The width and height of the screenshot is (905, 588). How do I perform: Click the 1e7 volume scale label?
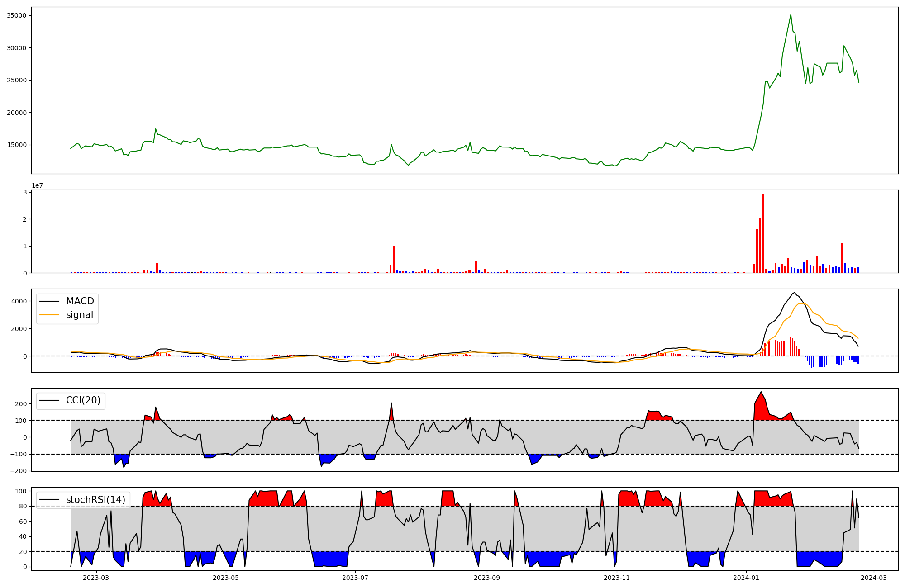pos(37,185)
